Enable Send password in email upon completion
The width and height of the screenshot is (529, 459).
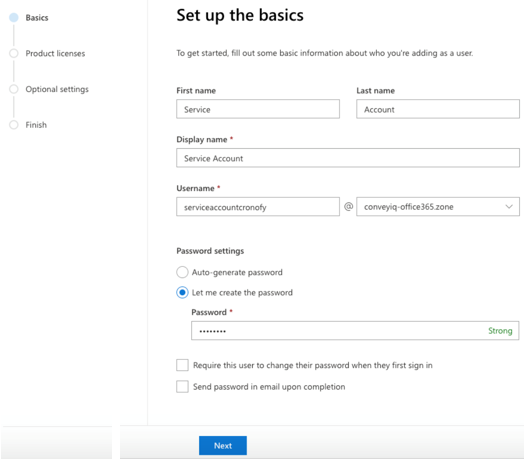click(x=183, y=386)
